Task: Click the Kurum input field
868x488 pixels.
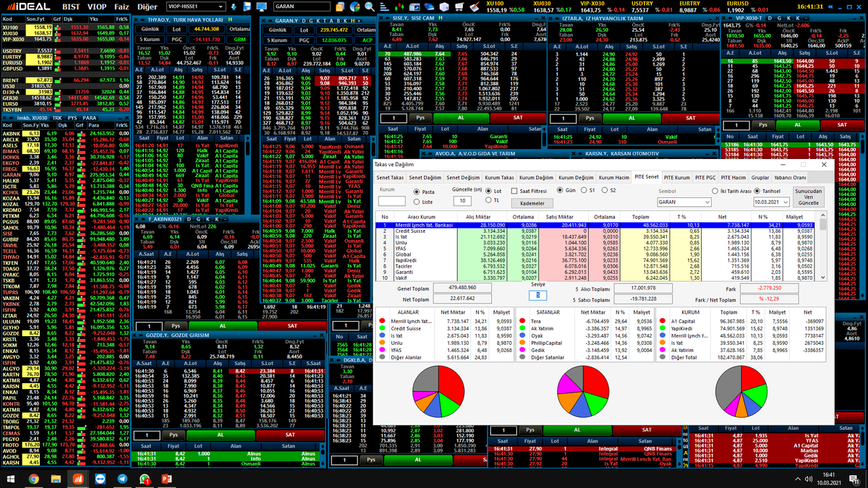Action: pos(392,202)
